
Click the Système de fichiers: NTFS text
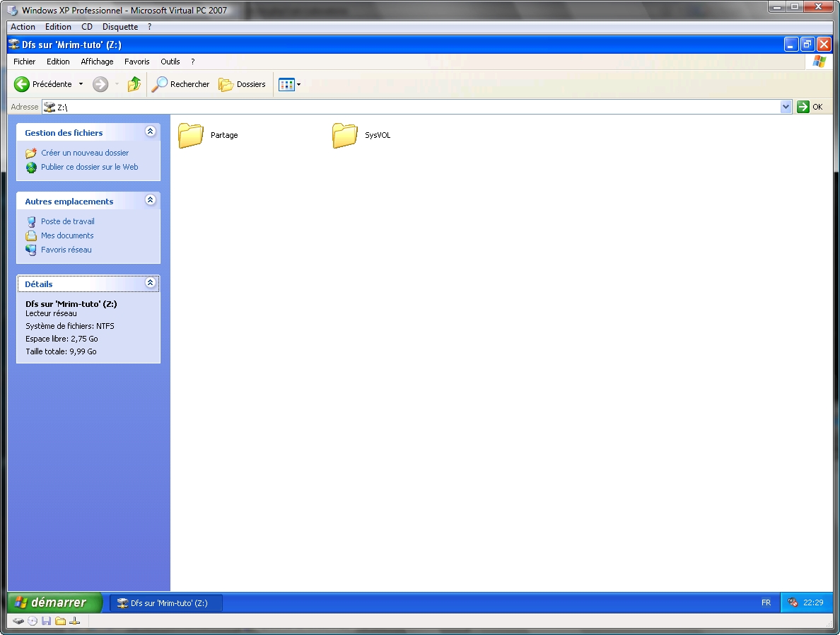(69, 326)
